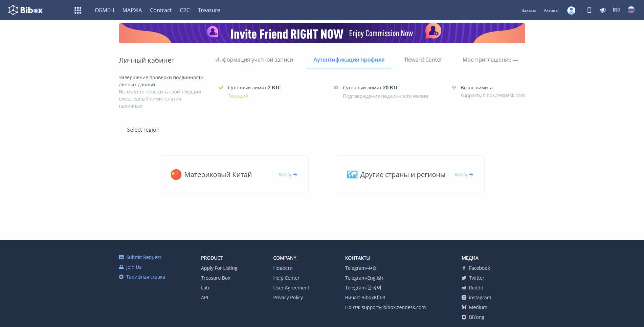Image resolution: width=644 pixels, height=327 pixels.
Task: Click the world map icon
Action: pyautogui.click(x=352, y=175)
